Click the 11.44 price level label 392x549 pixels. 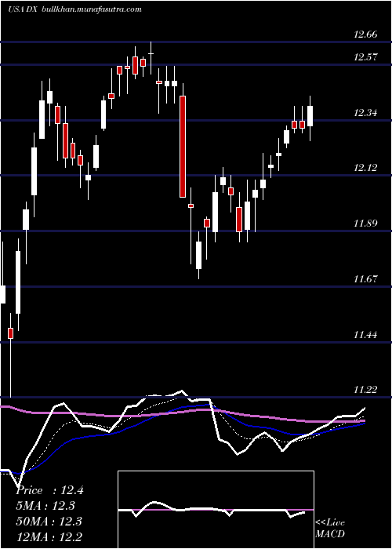[x=365, y=335]
